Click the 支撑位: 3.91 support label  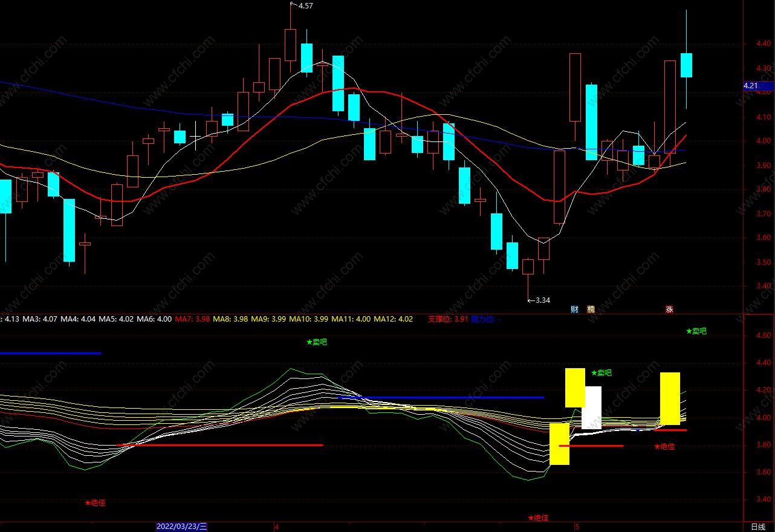448,319
